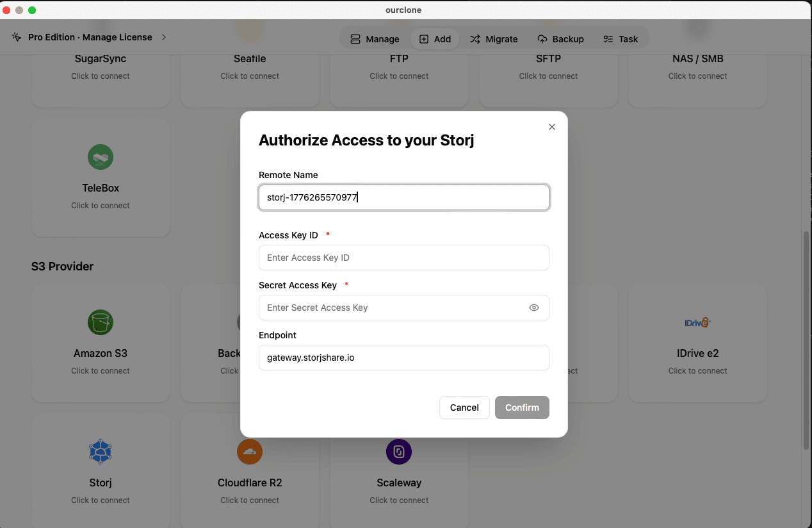Open the Migrate tab

(x=494, y=38)
